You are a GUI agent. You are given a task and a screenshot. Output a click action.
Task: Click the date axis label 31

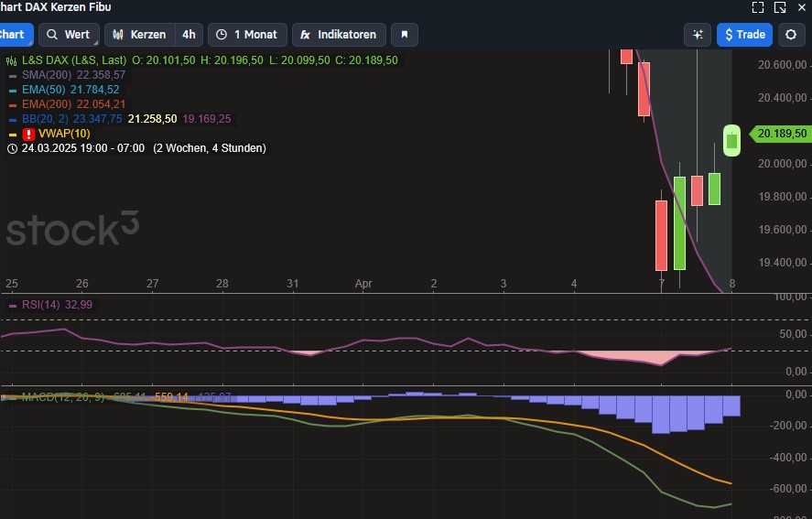293,284
